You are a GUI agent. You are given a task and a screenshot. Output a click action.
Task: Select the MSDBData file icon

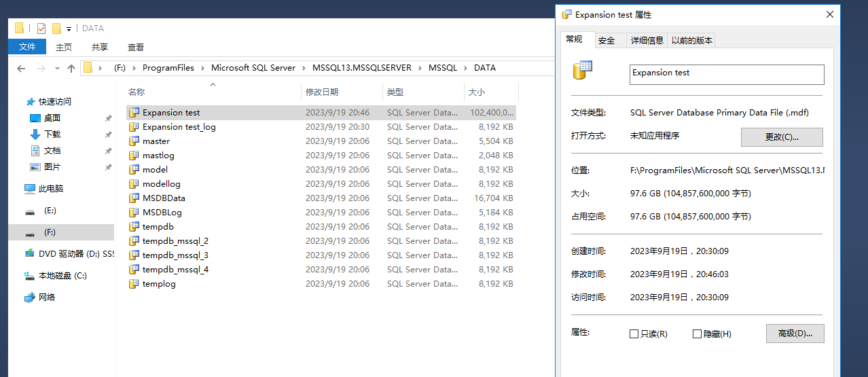pos(134,198)
